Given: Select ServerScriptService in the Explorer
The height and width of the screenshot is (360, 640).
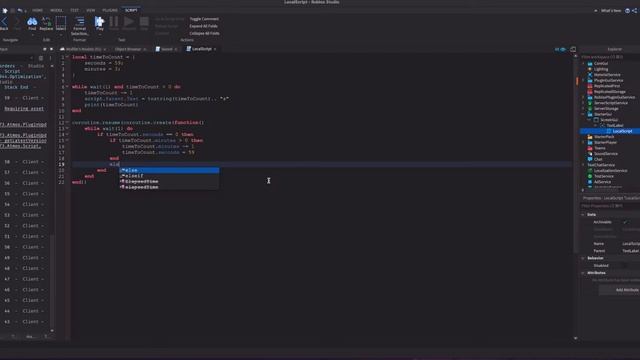Looking at the screenshot, I should coord(611,103).
